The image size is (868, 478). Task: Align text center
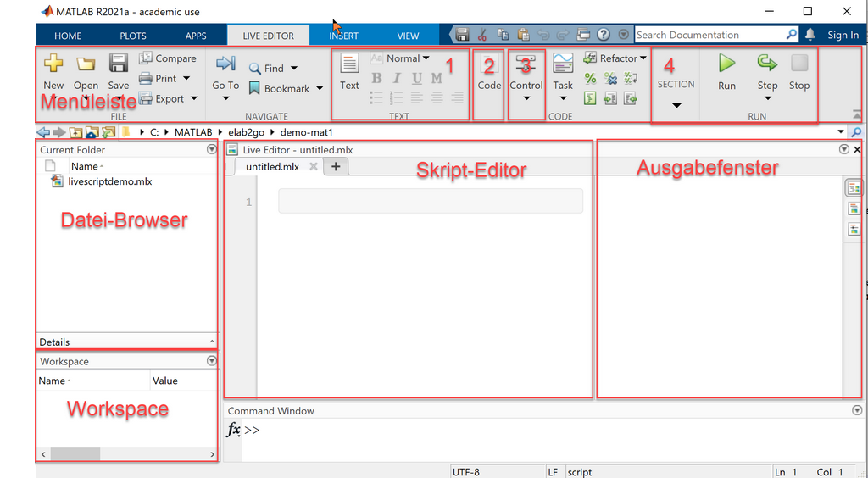[x=437, y=98]
